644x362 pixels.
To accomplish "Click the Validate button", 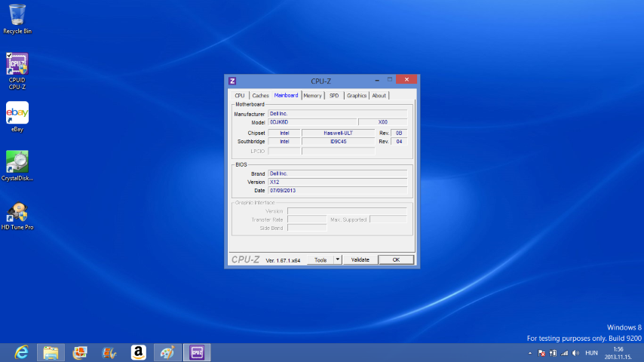I will [x=360, y=259].
